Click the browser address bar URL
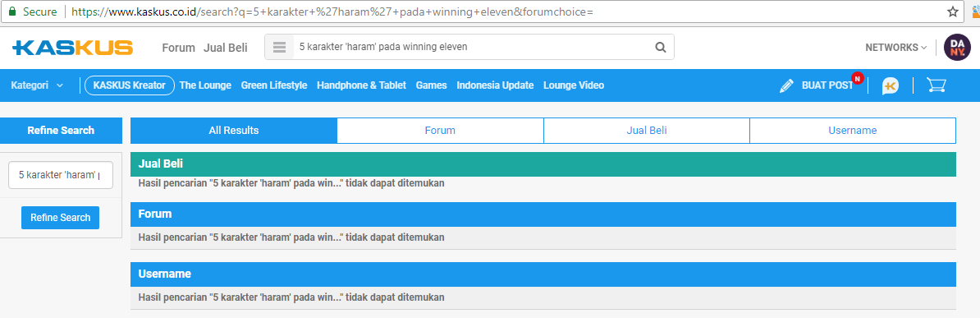The width and height of the screenshot is (980, 318). click(x=332, y=12)
